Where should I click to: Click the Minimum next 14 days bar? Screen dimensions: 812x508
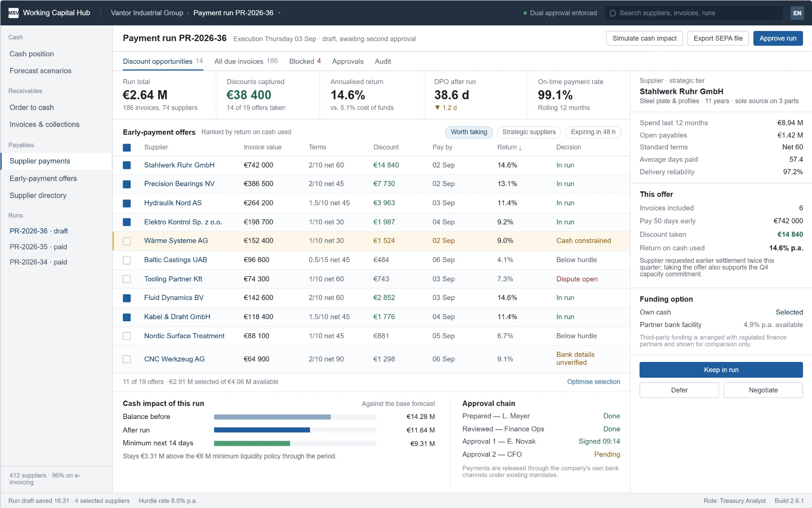click(295, 444)
